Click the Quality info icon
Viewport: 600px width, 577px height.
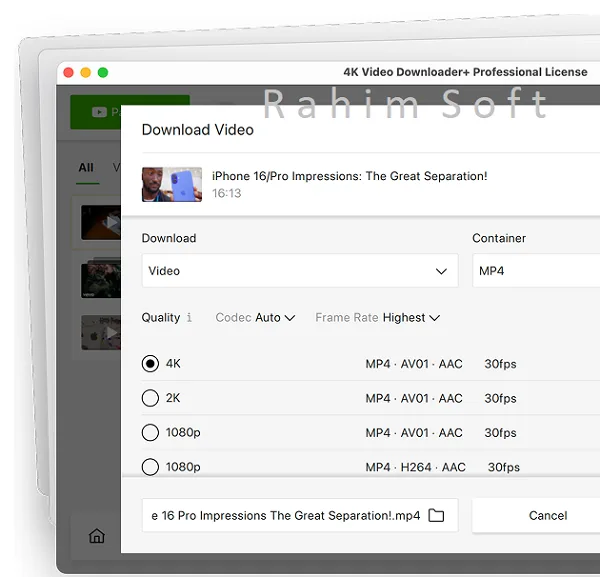coord(189,317)
